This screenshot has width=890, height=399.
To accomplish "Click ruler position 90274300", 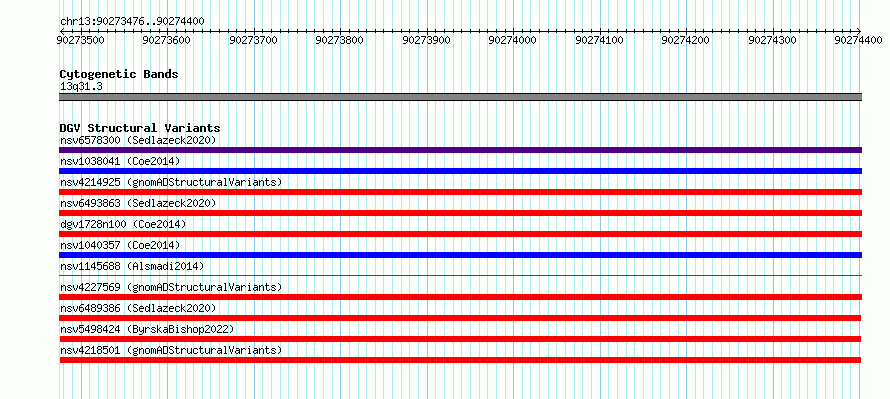I will [772, 40].
